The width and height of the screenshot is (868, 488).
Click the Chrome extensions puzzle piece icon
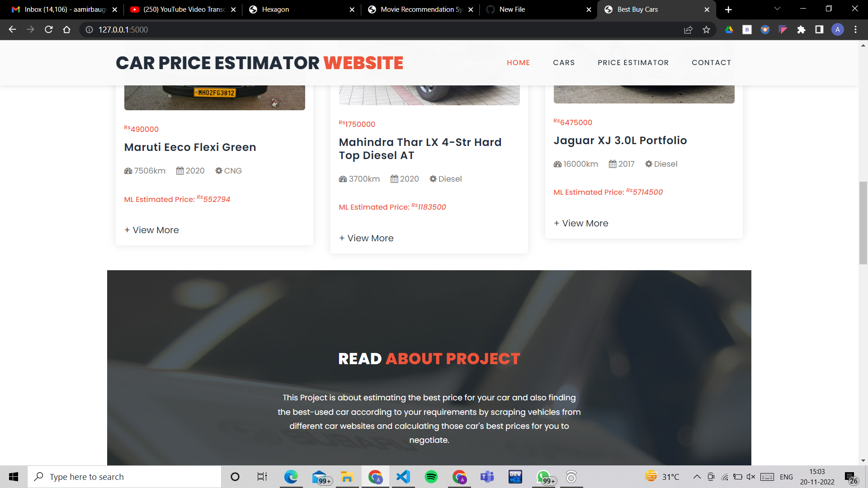coord(801,30)
